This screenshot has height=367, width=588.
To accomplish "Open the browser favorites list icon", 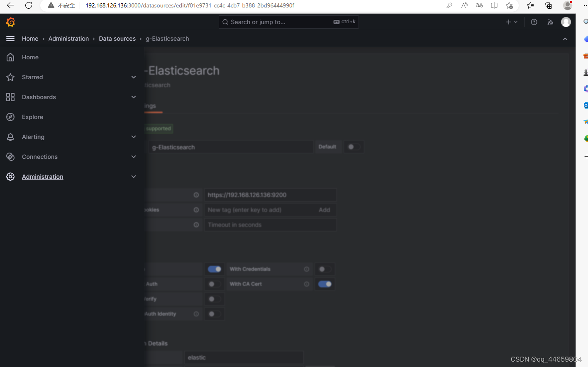I will tap(530, 5).
